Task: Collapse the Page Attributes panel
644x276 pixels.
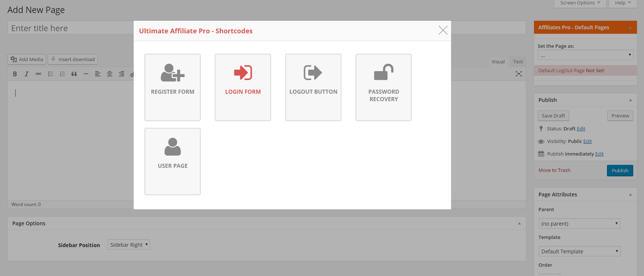Action: point(630,194)
